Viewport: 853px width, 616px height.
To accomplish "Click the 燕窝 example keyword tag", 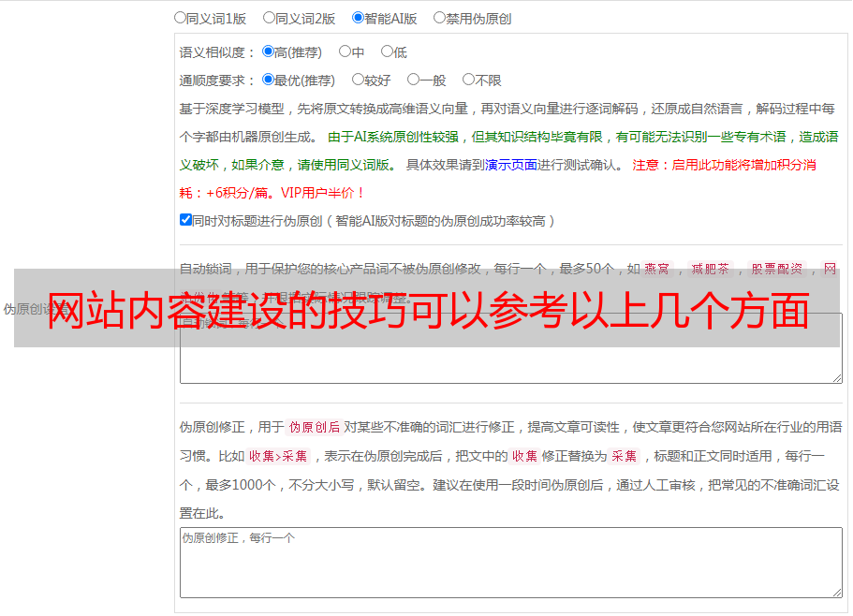I will tap(656, 269).
